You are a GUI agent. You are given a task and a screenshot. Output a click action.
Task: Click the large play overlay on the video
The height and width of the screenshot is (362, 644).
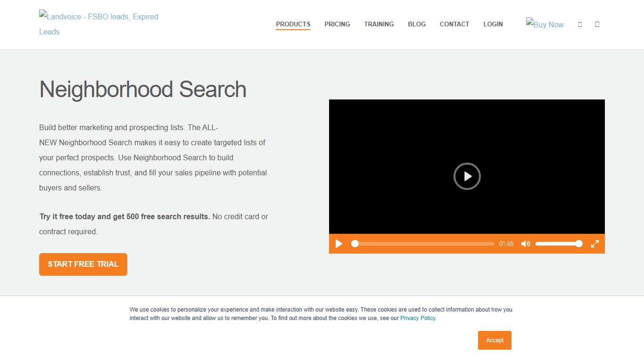[467, 176]
